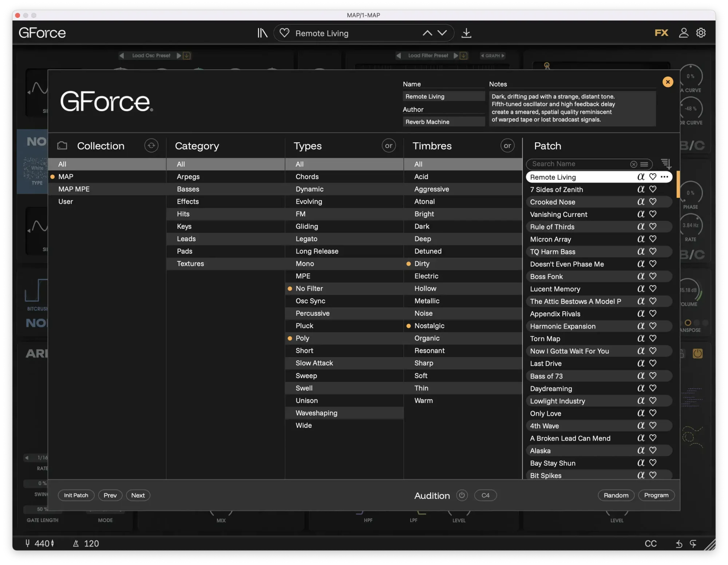Adjust the 440 tuning stepper arrows
This screenshot has height=565, width=728.
click(53, 543)
